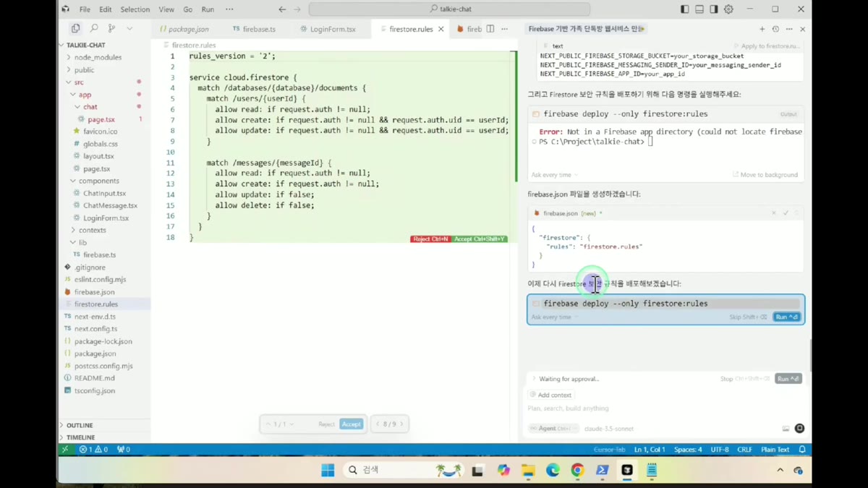Go to next file in 8/9 stepper
This screenshot has width=868, height=488.
tap(402, 424)
